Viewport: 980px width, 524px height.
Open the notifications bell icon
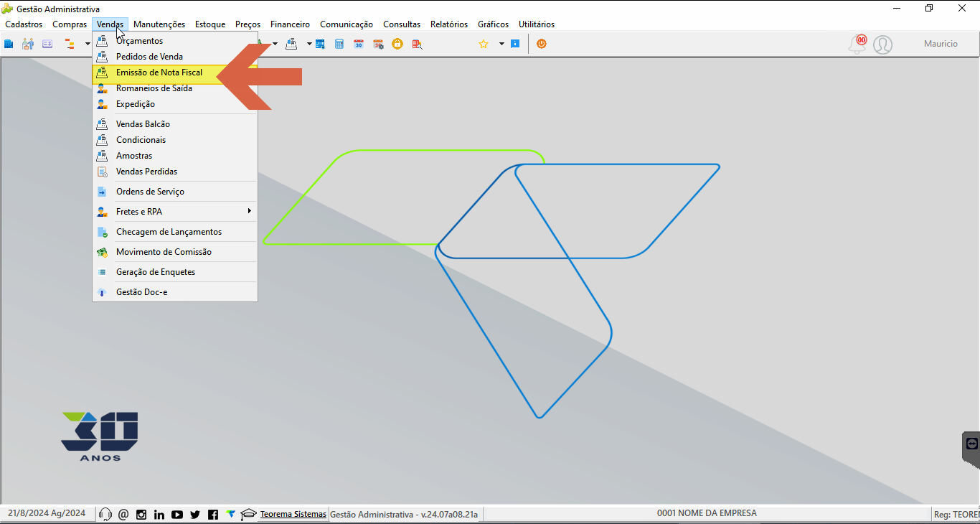point(857,45)
